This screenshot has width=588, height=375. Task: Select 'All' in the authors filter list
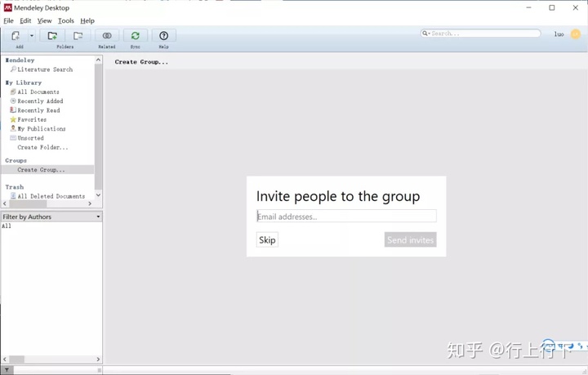(7, 226)
